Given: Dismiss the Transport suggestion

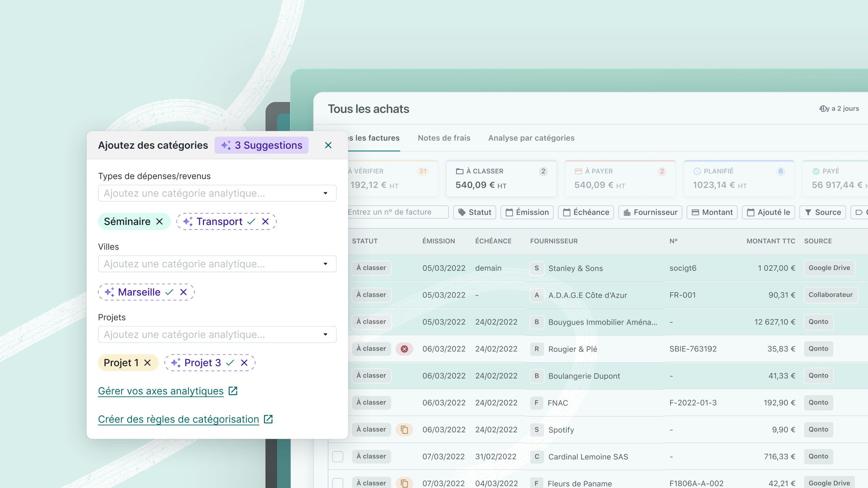Looking at the screenshot, I should (265, 222).
